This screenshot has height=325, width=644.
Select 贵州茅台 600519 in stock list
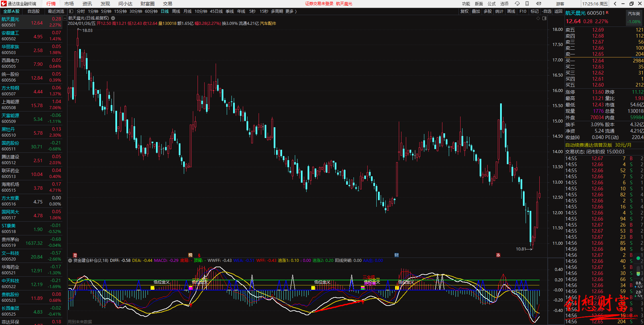(x=31, y=242)
